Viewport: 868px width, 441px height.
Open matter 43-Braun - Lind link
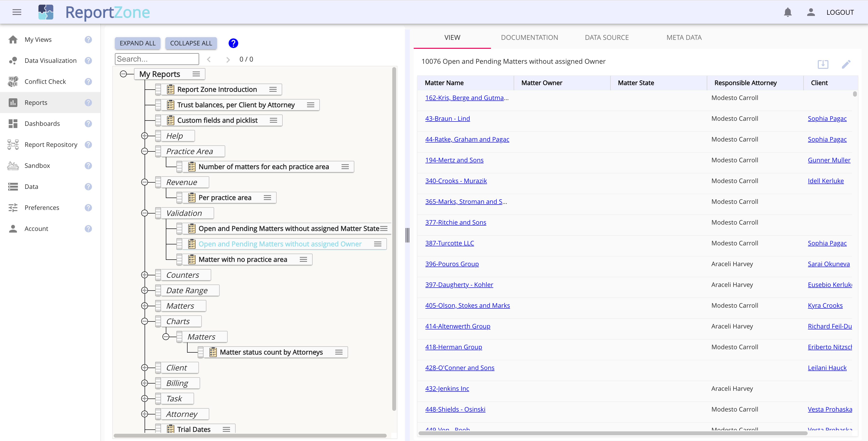click(x=448, y=118)
